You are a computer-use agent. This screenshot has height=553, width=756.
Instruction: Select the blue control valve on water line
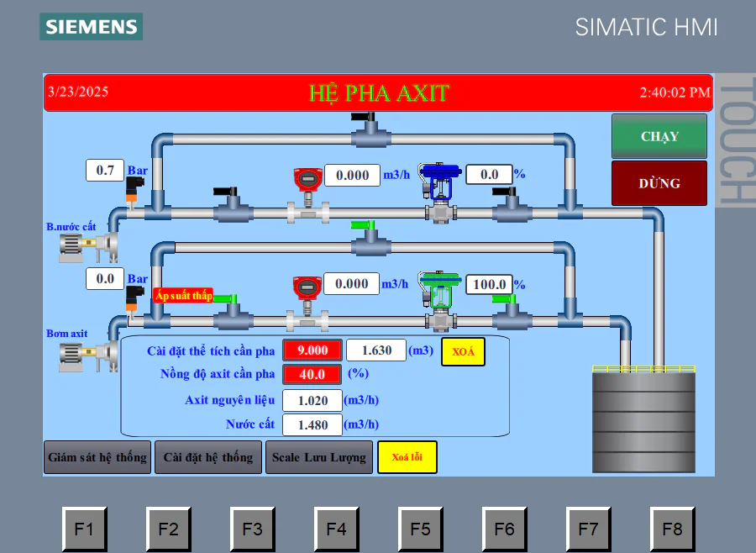point(439,192)
